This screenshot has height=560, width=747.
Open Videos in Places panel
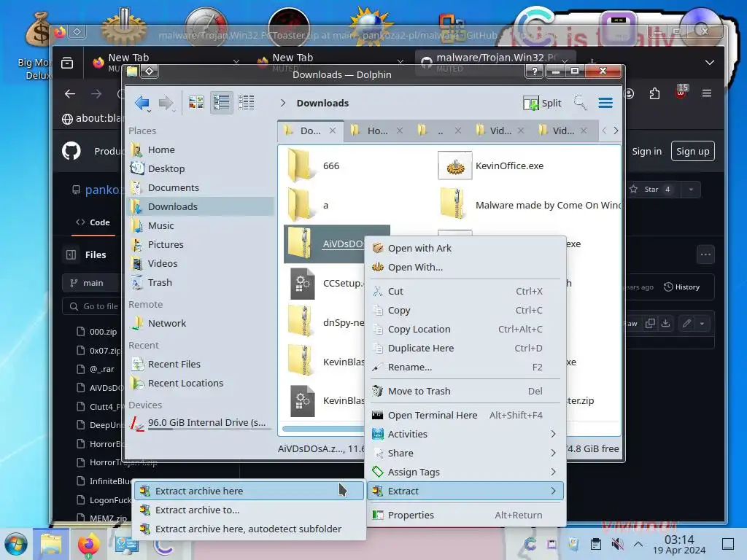[x=200, y=263]
